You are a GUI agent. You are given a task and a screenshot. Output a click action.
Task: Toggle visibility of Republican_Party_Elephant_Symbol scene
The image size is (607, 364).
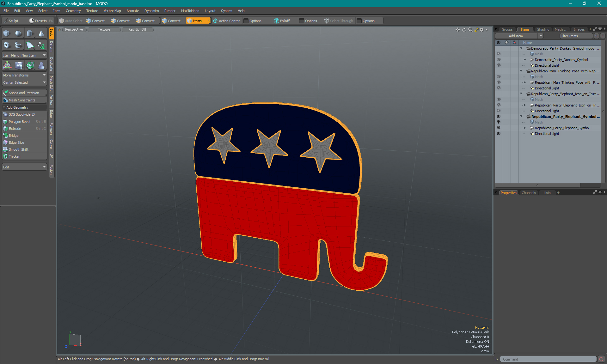(499, 117)
